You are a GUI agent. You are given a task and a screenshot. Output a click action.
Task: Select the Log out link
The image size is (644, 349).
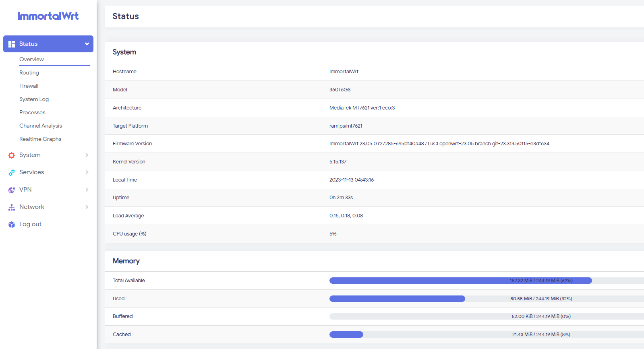pyautogui.click(x=30, y=224)
